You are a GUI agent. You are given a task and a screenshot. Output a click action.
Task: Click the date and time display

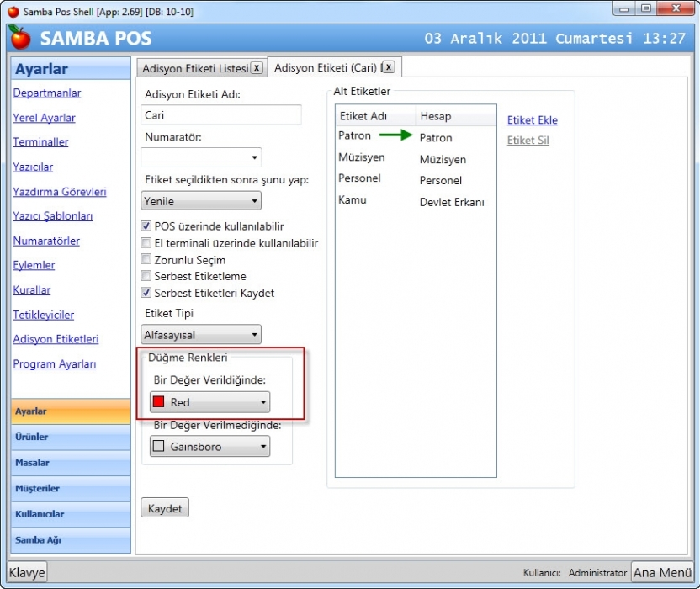pos(555,39)
